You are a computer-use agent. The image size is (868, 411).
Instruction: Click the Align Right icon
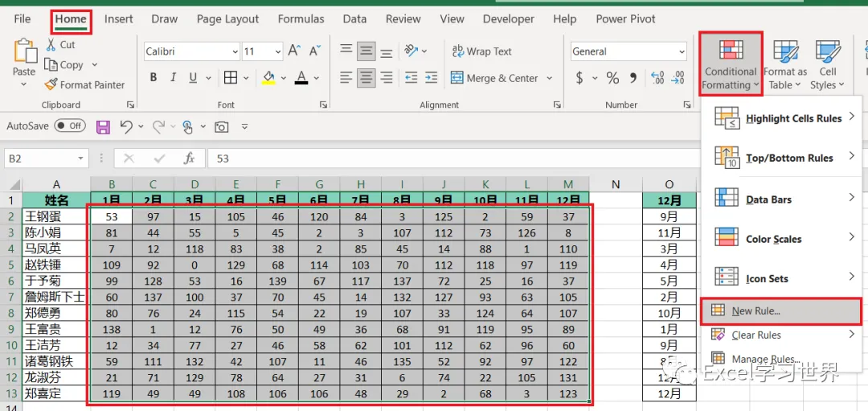pyautogui.click(x=386, y=77)
